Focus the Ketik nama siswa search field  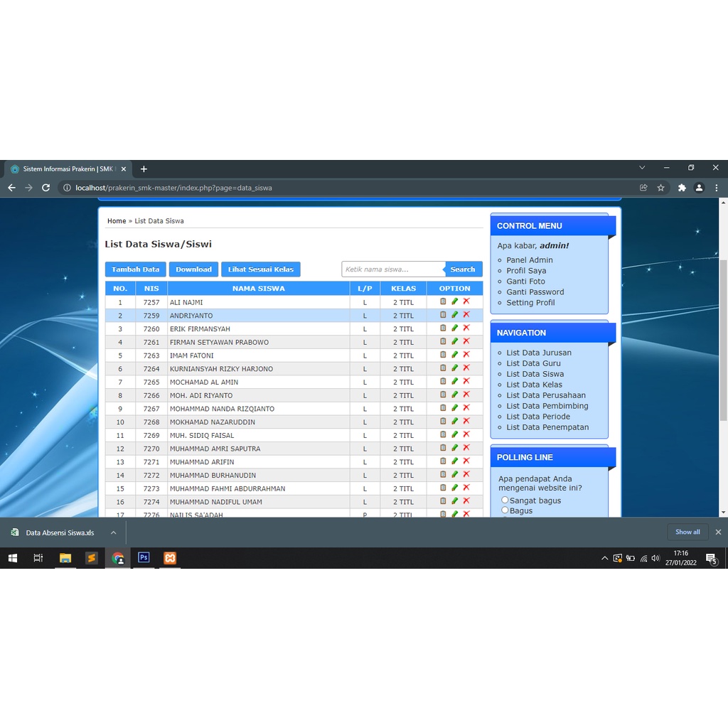click(x=392, y=269)
